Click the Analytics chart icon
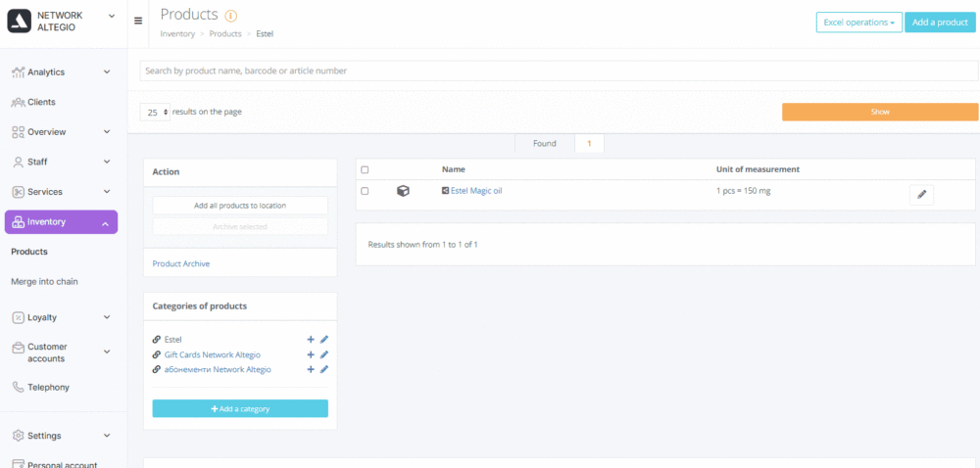 pyautogui.click(x=18, y=72)
